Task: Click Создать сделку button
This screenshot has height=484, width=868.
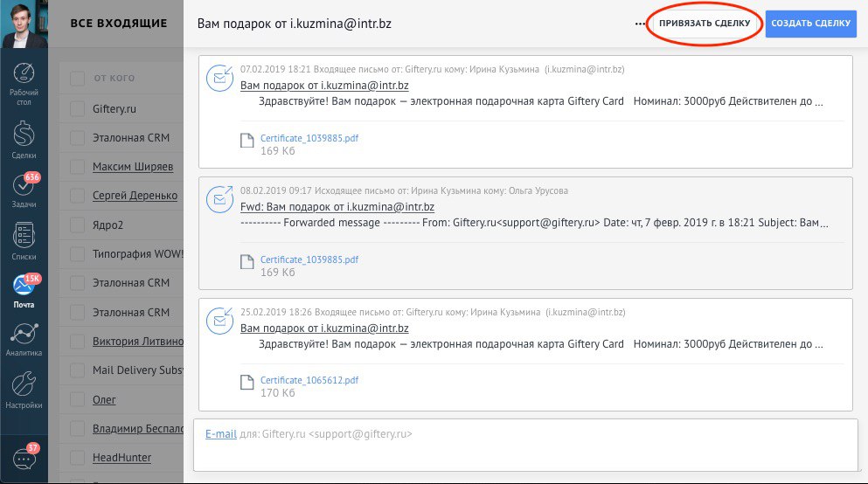Action: [x=811, y=24]
